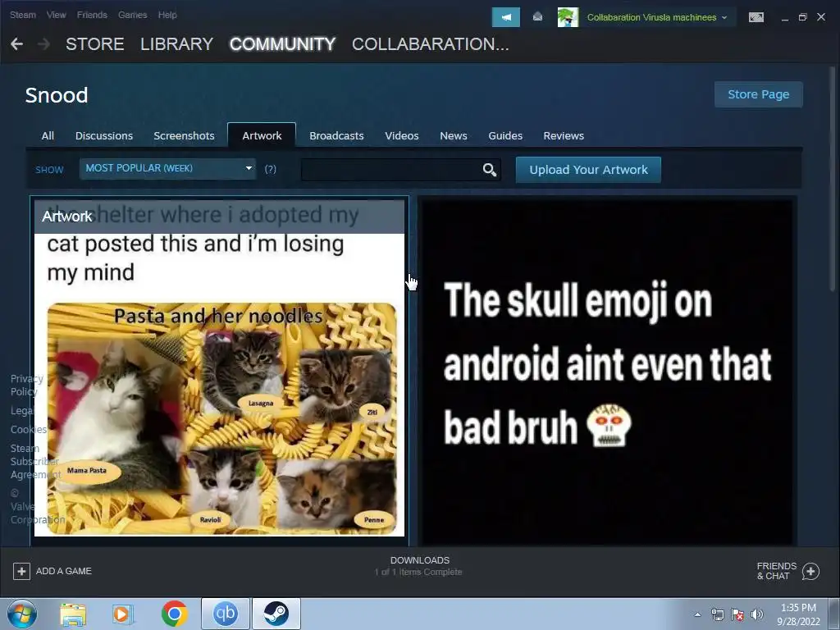840x630 pixels.
Task: Click the Store Page button
Action: [758, 94]
